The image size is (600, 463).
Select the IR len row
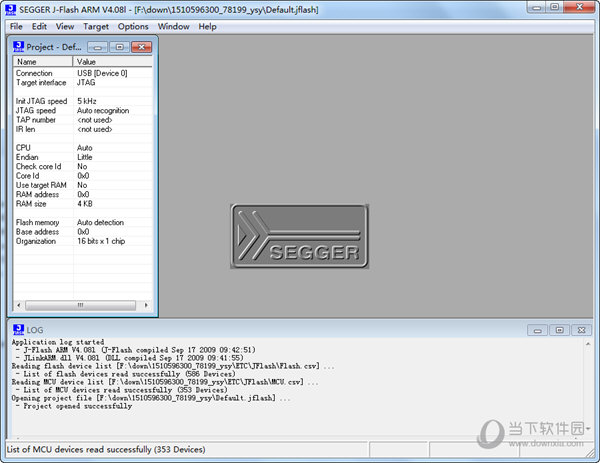coord(83,129)
